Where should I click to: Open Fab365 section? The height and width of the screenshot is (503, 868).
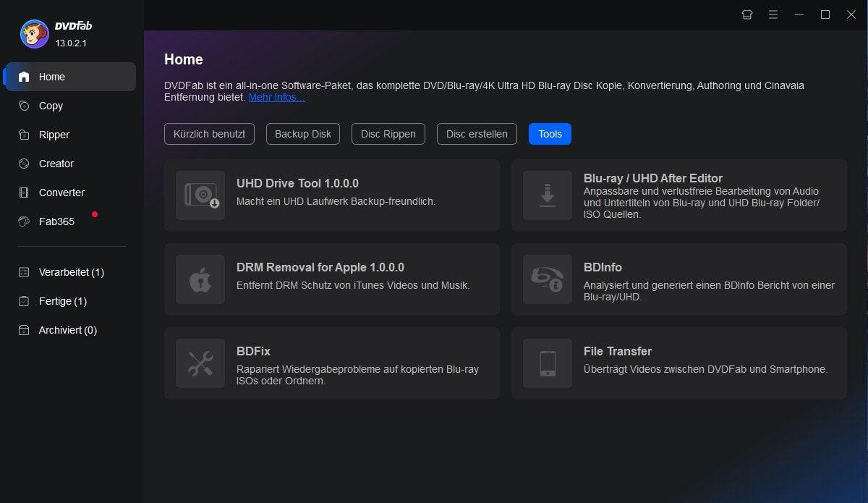click(x=70, y=221)
